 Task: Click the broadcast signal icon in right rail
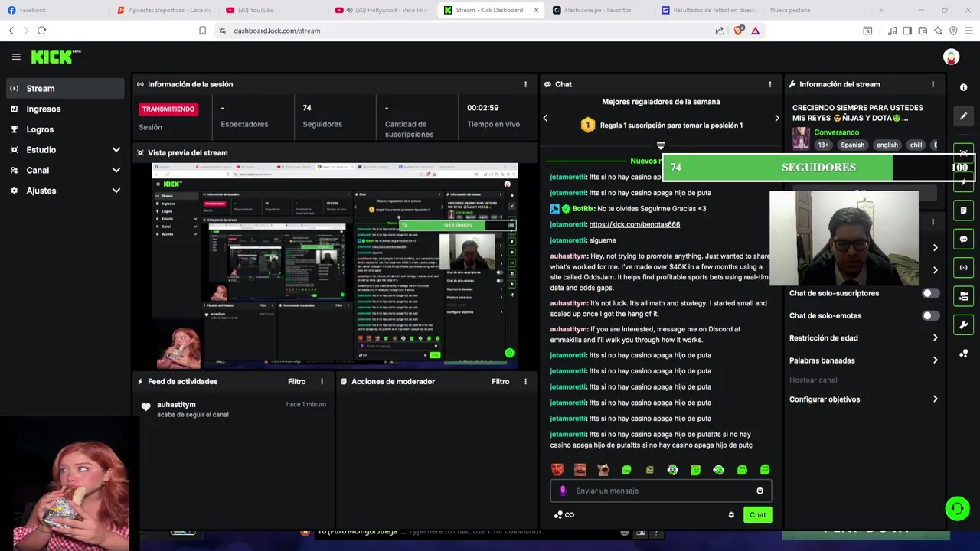point(963,268)
